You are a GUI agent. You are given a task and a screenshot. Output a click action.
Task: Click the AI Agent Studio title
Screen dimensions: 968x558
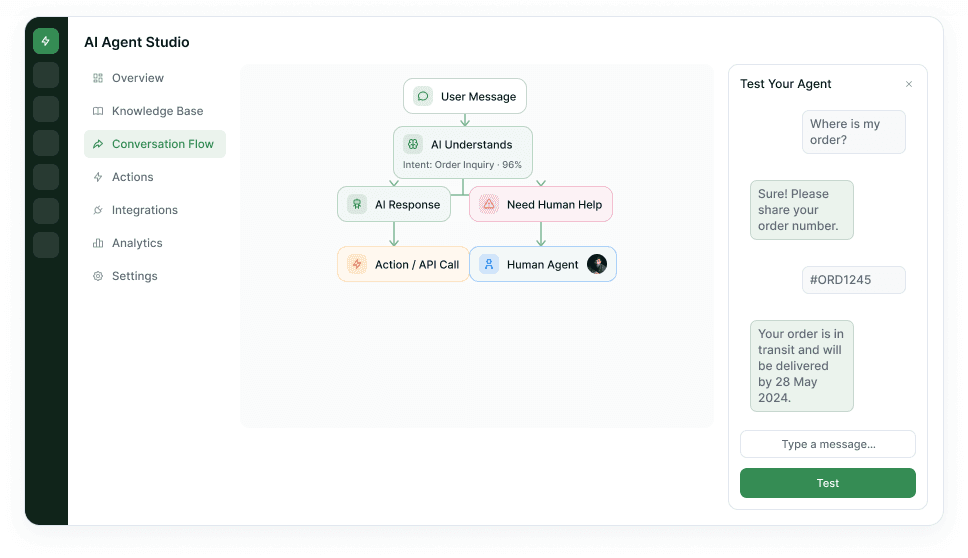click(137, 42)
